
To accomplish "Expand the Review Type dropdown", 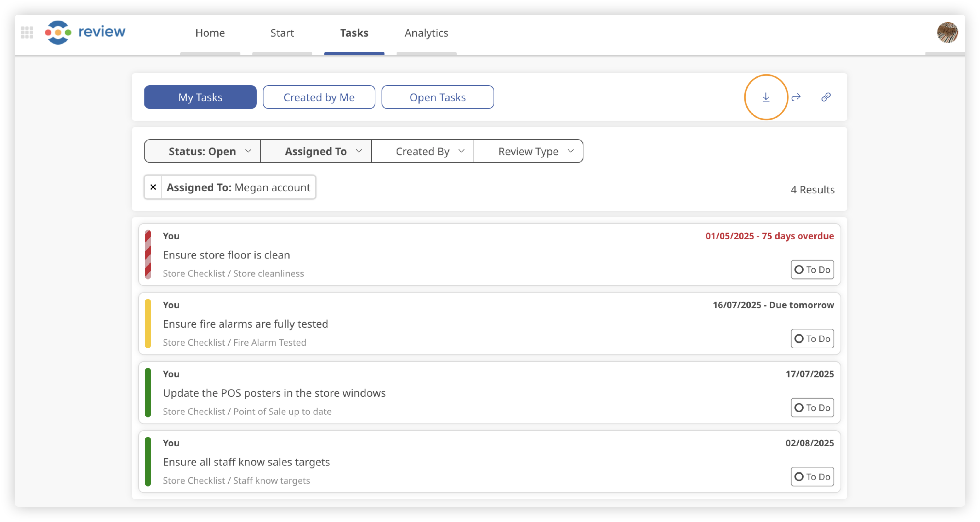I will pyautogui.click(x=529, y=151).
